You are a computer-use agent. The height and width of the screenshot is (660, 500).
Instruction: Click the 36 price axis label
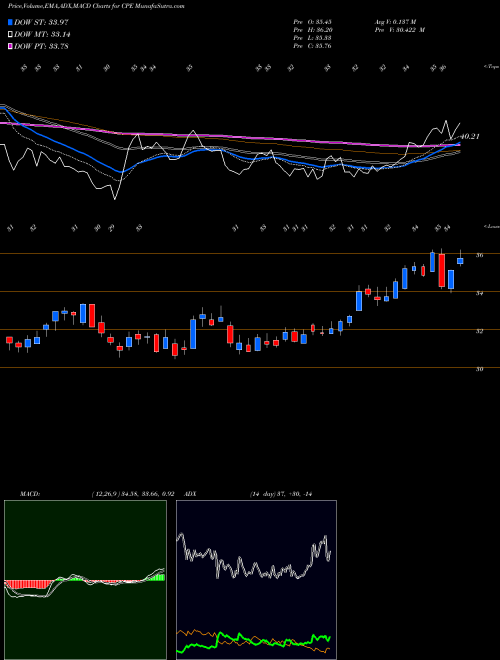[x=479, y=255]
